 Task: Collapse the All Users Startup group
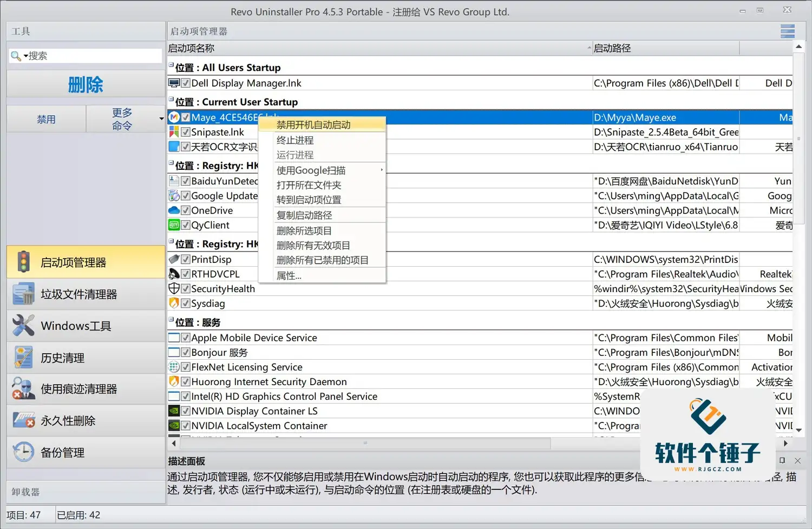tap(171, 65)
